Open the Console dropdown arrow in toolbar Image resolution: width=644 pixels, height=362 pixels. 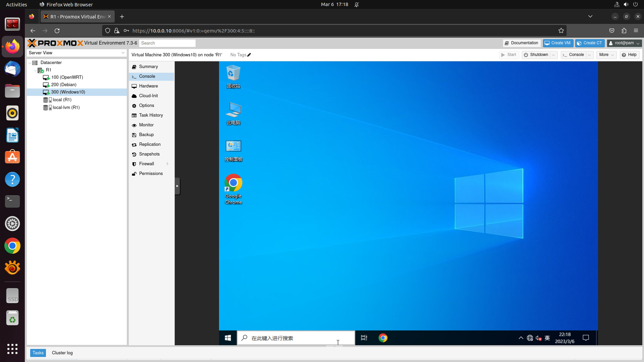click(589, 55)
